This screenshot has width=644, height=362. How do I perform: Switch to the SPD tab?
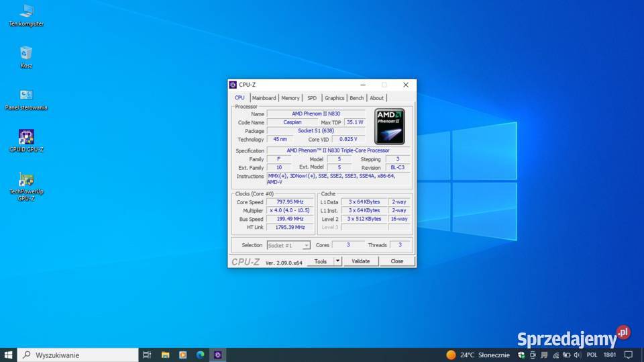[x=312, y=98]
